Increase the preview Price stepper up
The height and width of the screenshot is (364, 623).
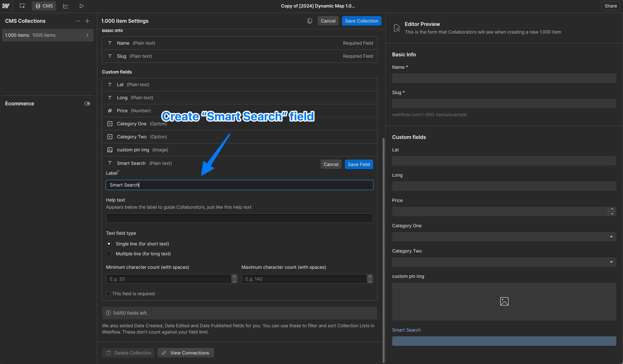(x=612, y=209)
